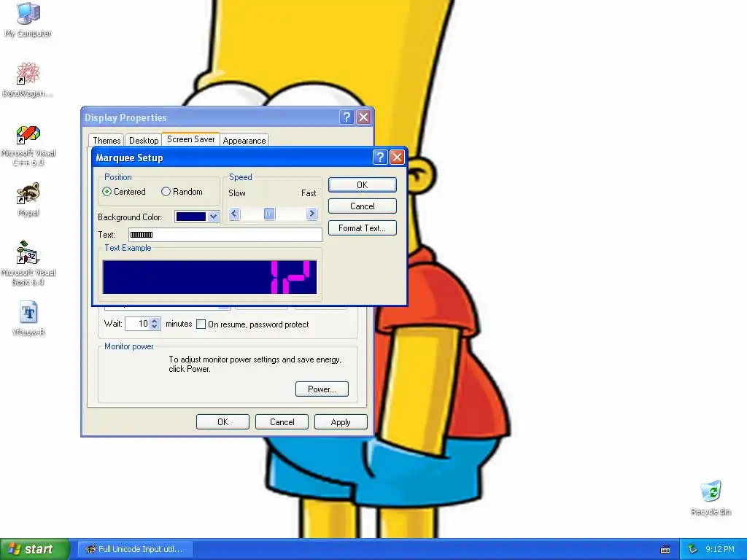Increase speed with the right arrow
Viewport: 747px width, 560px height.
click(311, 214)
